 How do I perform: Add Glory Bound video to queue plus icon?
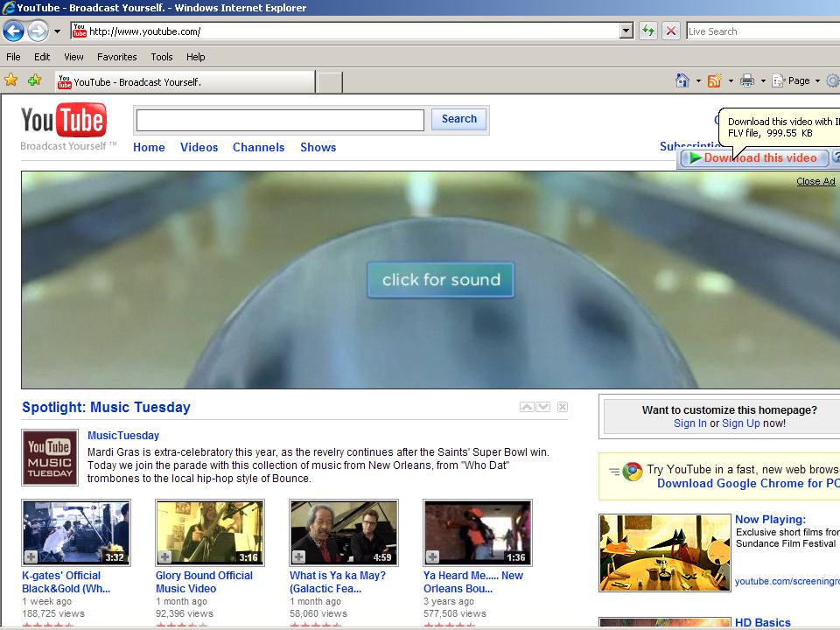[165, 557]
